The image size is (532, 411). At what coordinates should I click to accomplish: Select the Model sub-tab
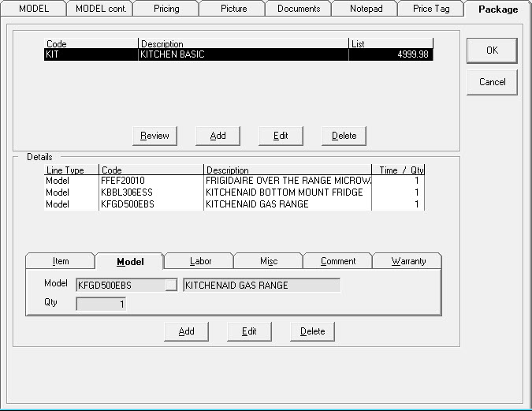(130, 262)
